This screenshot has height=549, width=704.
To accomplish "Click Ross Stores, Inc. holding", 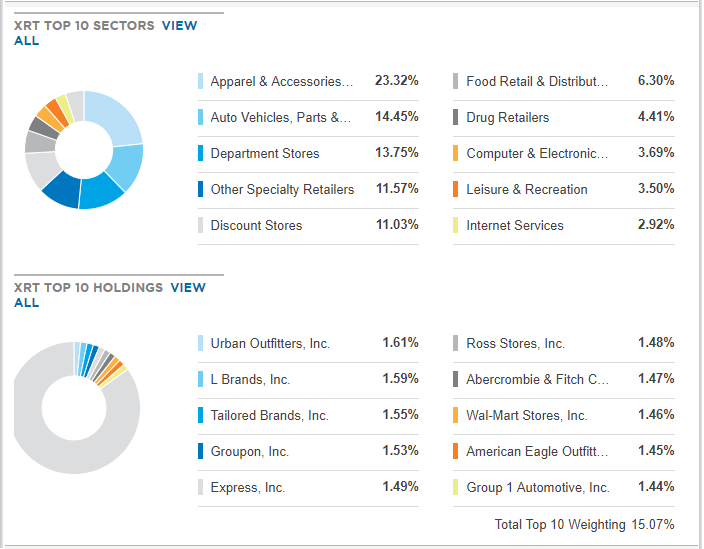I will (515, 343).
